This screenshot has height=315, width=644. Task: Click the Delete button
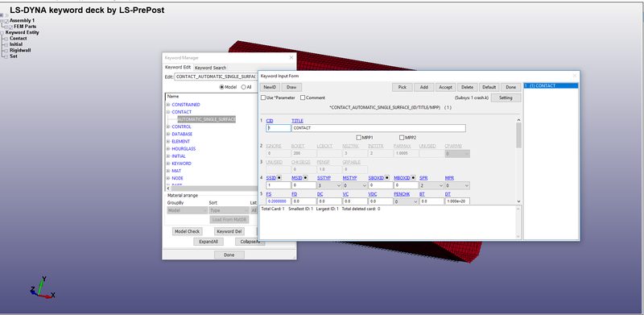click(468, 87)
